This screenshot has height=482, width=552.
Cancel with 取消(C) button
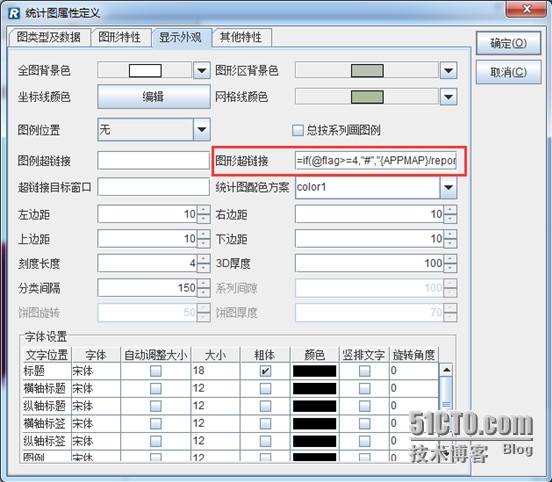point(508,72)
